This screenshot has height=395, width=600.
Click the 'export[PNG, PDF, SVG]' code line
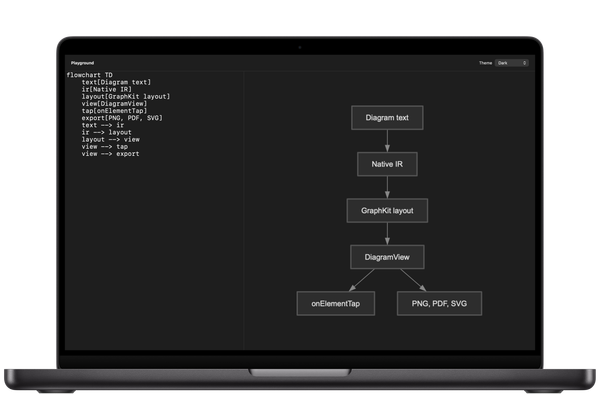[x=122, y=118]
